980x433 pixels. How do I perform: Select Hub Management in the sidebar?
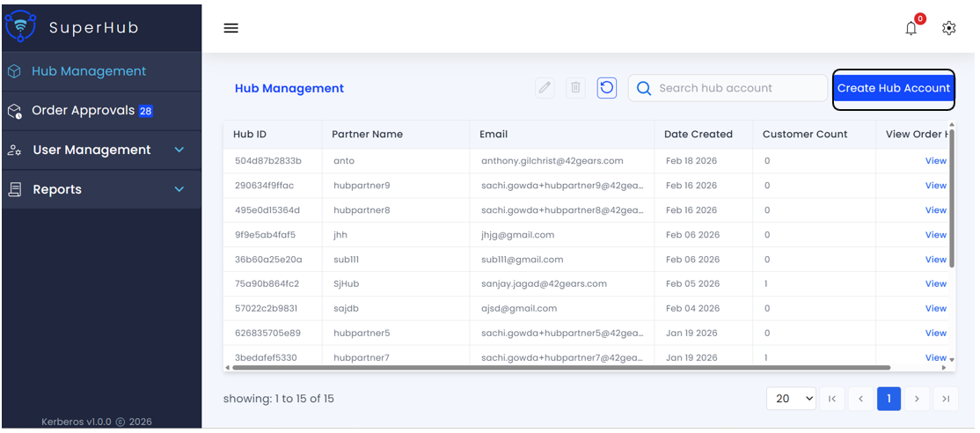tap(89, 71)
